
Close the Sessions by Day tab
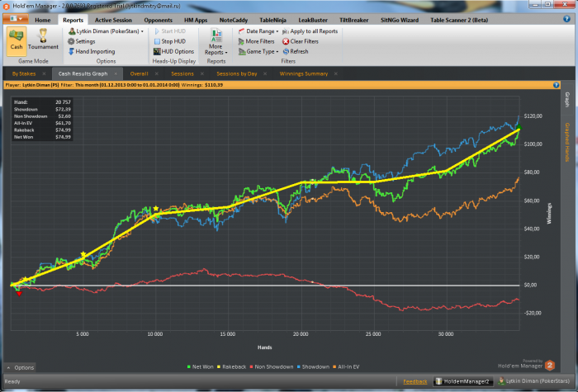click(x=265, y=73)
